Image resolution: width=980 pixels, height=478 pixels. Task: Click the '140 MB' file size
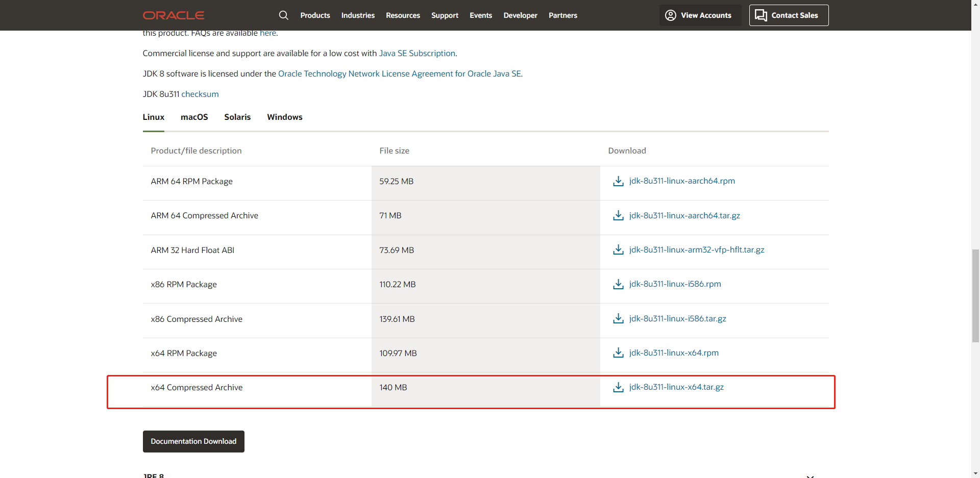click(393, 387)
